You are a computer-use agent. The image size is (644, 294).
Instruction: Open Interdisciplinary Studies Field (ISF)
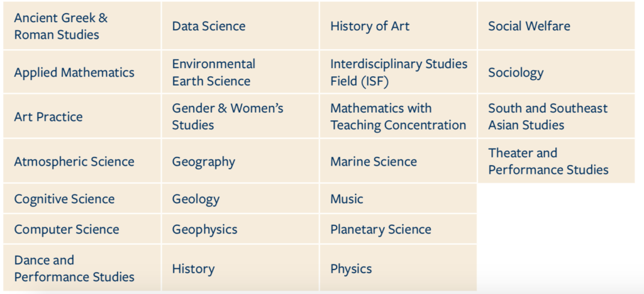tap(398, 72)
